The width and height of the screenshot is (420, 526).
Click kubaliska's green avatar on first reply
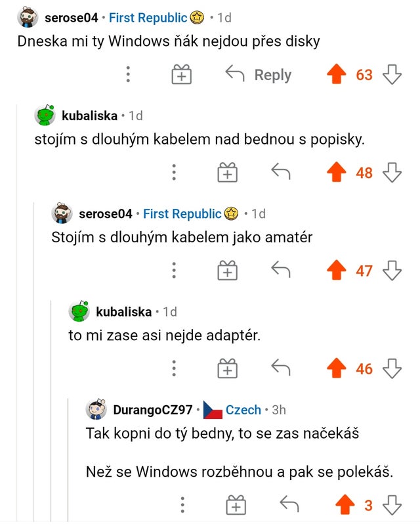[45, 116]
